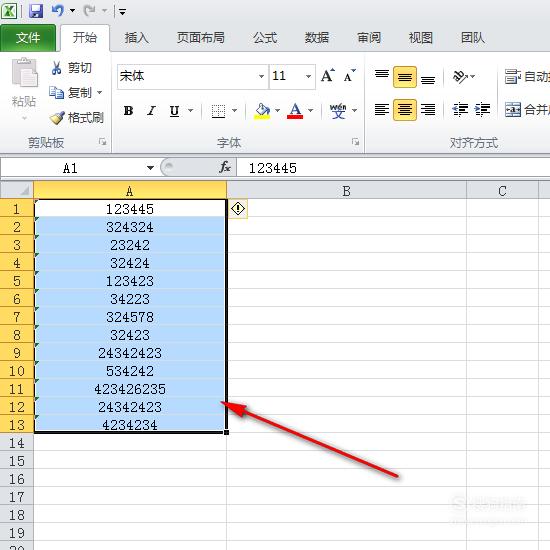Click the wén phonetic guide icon

pyautogui.click(x=338, y=111)
